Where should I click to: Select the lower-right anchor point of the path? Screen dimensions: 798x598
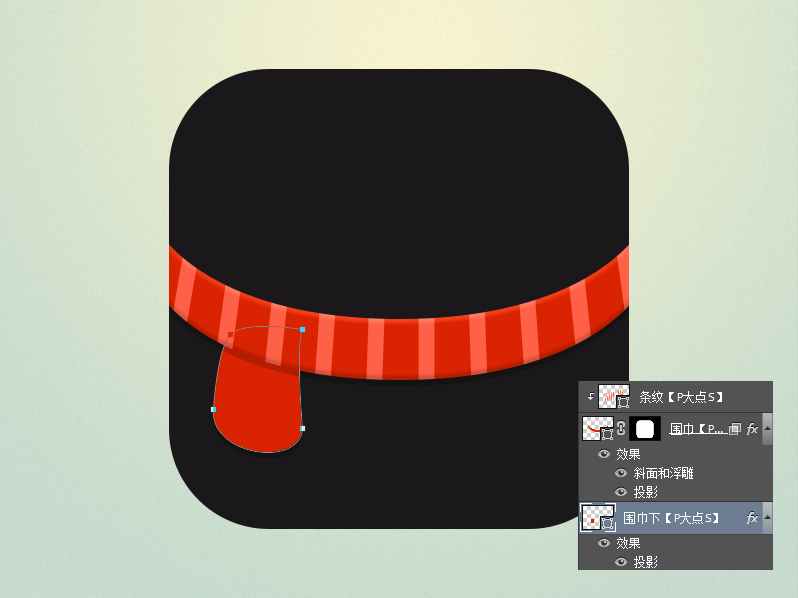pos(302,429)
